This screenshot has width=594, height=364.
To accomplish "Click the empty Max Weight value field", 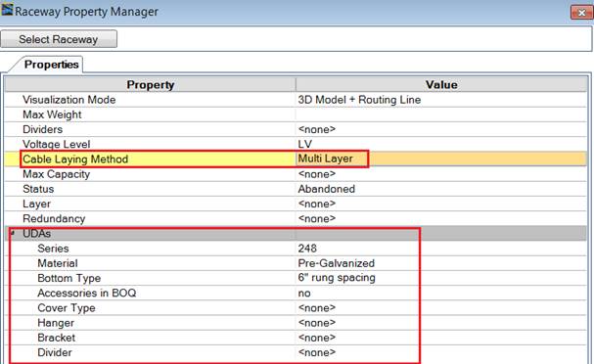I will (x=441, y=114).
